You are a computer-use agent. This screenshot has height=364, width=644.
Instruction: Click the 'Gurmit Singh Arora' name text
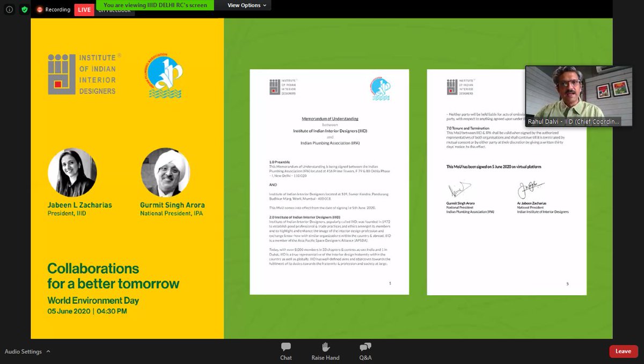point(172,205)
